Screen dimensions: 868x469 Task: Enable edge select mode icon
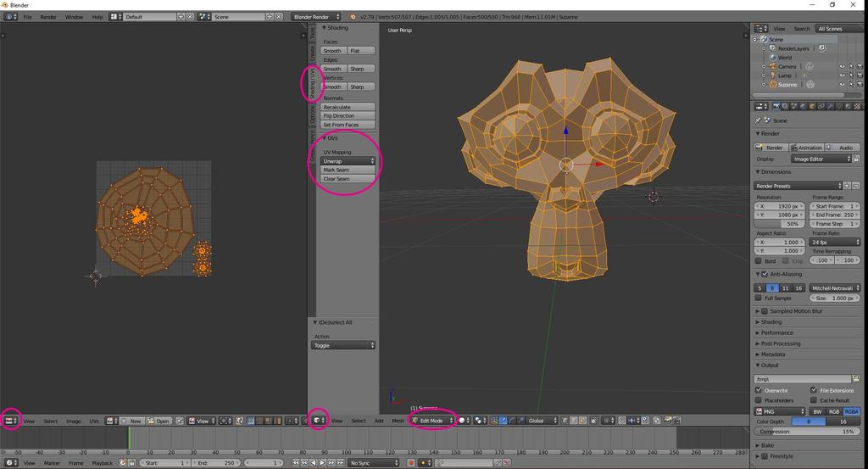coord(574,421)
